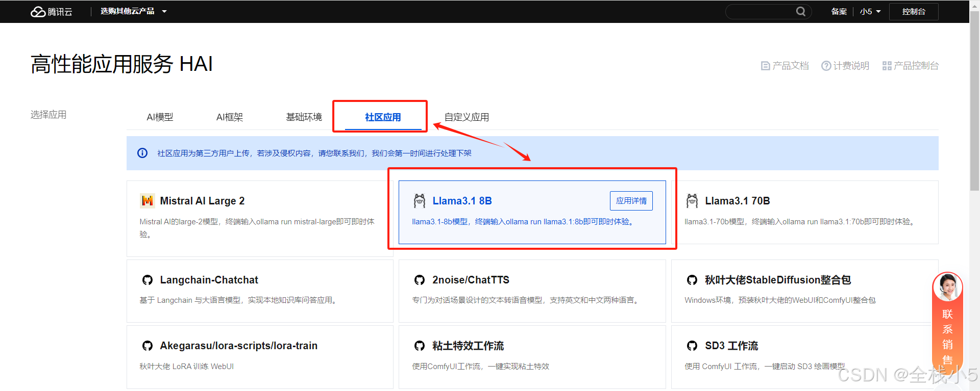Click the Langchain description text 基于 Langchain

coord(239,300)
